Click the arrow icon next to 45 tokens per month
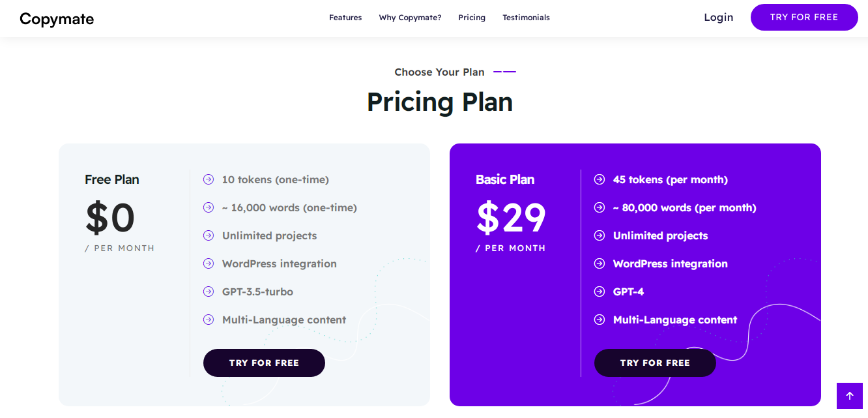This screenshot has height=418, width=868. click(600, 179)
